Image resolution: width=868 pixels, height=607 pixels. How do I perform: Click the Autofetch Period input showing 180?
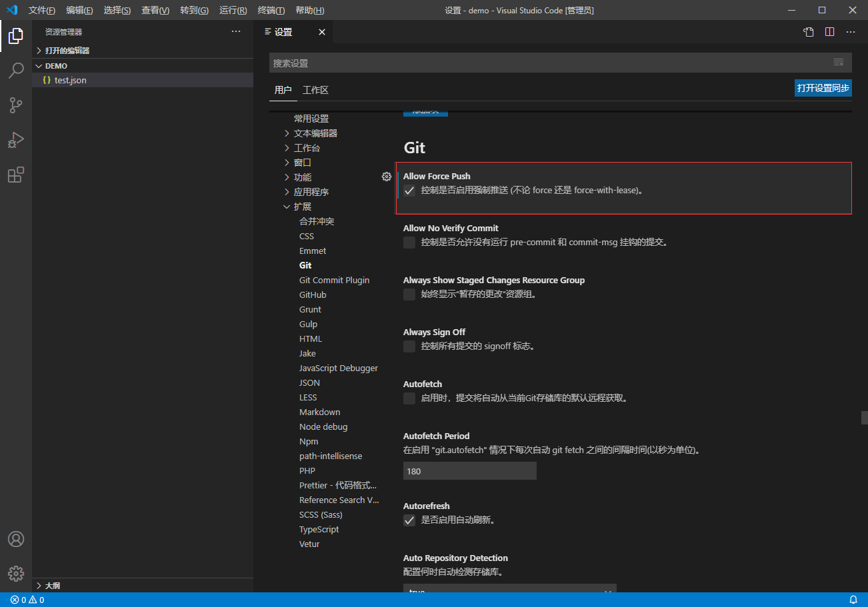click(x=469, y=470)
